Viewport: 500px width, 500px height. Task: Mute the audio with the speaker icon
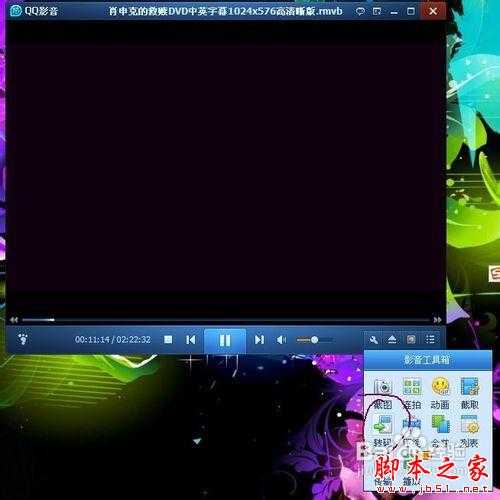click(x=281, y=340)
